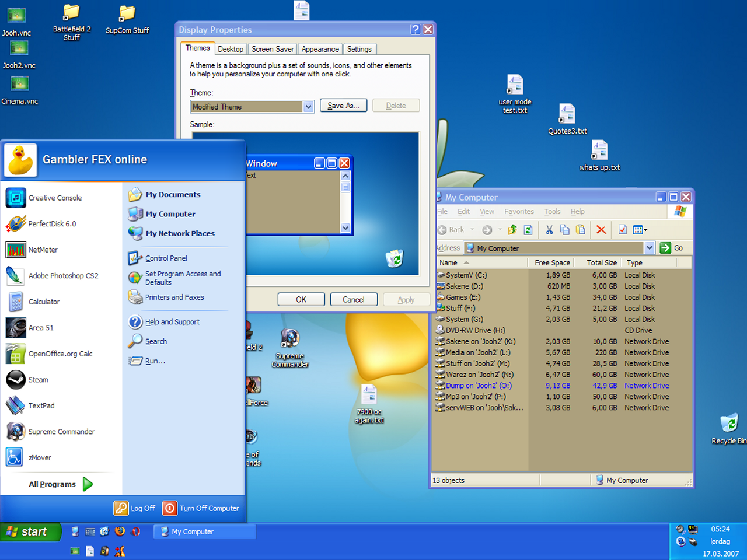Click the Paste clipboard icon in My Computer toolbar

[x=581, y=230]
